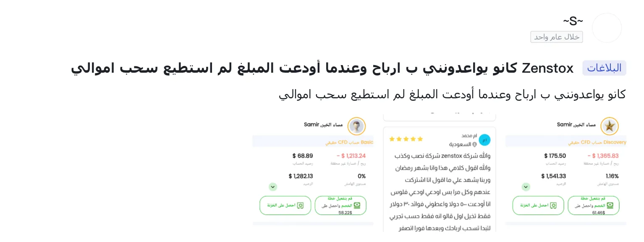Expand the green chevron under $ 1,282.13
The image size is (644, 242).
tap(273, 187)
